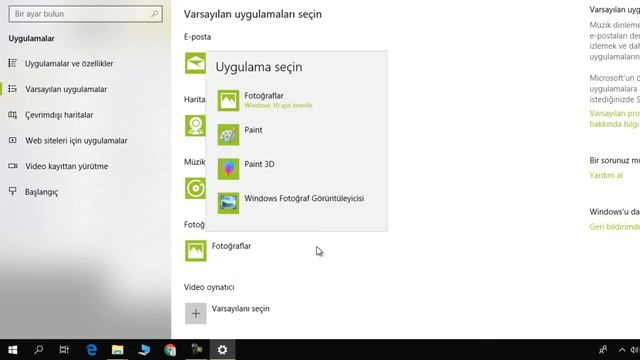The image size is (640, 360).
Task: Click the search magnifier in Bir ayar bulun box
Action: [155, 14]
